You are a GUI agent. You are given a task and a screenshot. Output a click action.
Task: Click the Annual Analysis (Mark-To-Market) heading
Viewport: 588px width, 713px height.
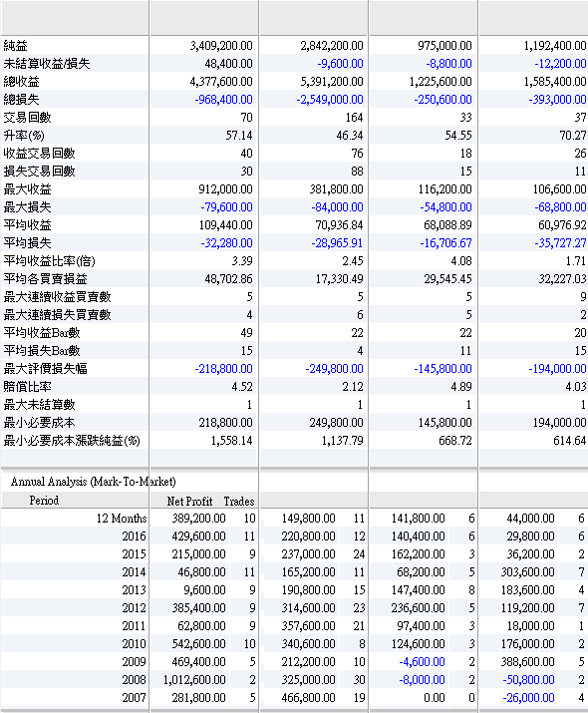point(93,482)
